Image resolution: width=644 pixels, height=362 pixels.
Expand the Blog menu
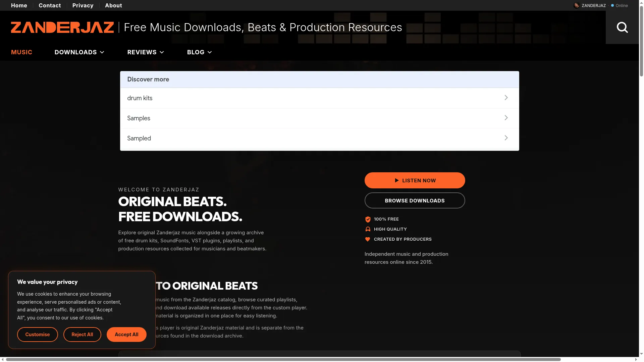[200, 52]
